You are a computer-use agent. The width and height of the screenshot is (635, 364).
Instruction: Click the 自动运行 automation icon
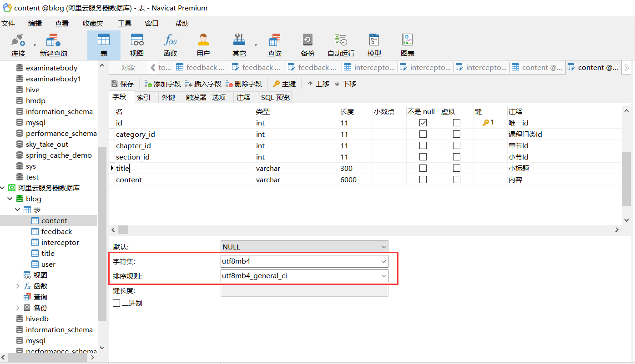point(341,45)
